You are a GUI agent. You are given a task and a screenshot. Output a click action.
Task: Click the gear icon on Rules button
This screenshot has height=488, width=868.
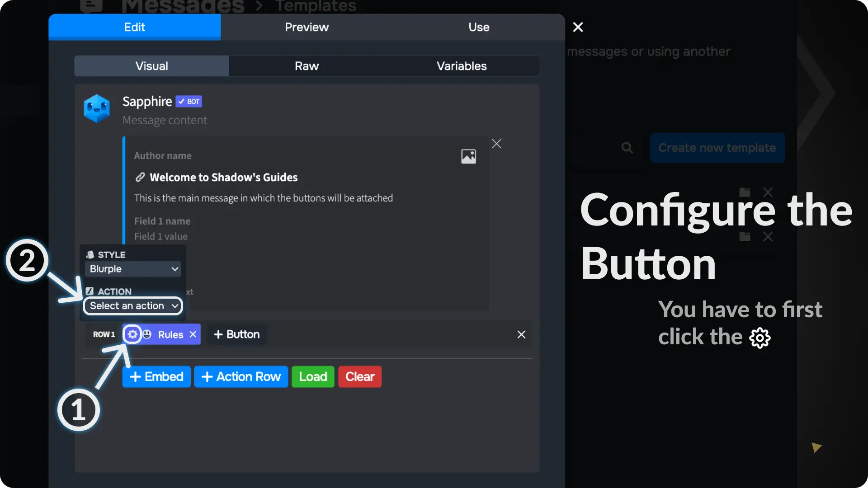(132, 334)
